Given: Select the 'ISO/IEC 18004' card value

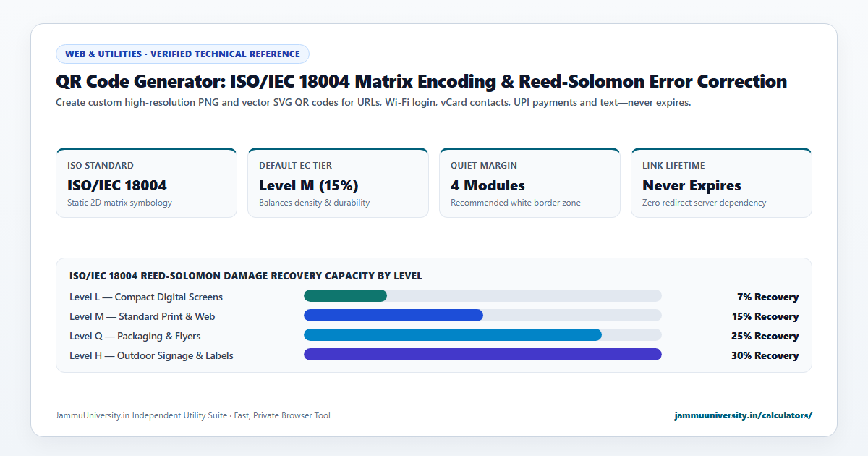Looking at the screenshot, I should point(117,185).
